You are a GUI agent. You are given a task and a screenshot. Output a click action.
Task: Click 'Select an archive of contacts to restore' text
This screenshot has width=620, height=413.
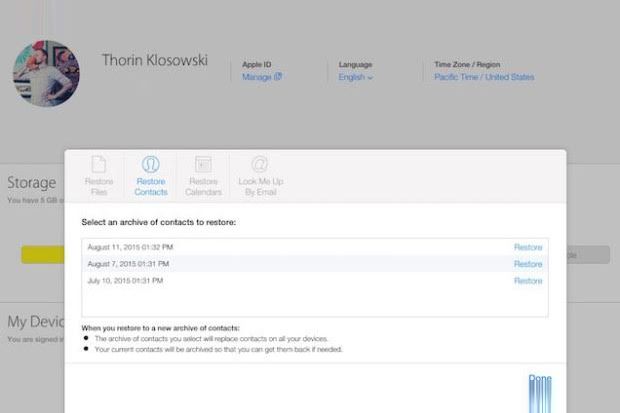tap(159, 222)
